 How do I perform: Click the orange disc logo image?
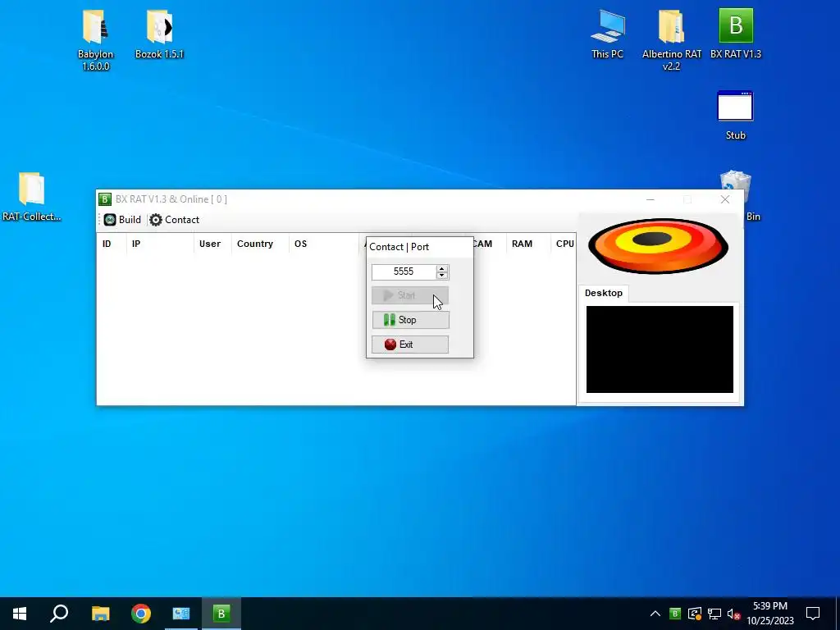click(x=658, y=246)
